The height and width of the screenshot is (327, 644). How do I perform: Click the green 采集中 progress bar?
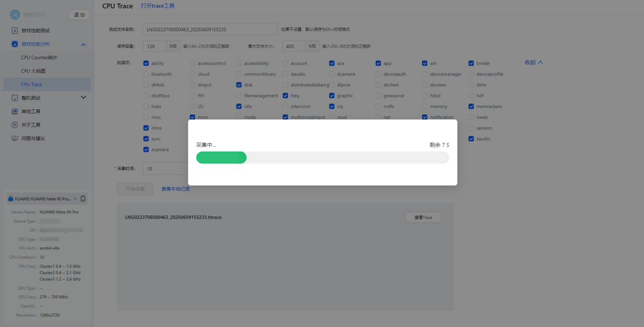point(221,157)
